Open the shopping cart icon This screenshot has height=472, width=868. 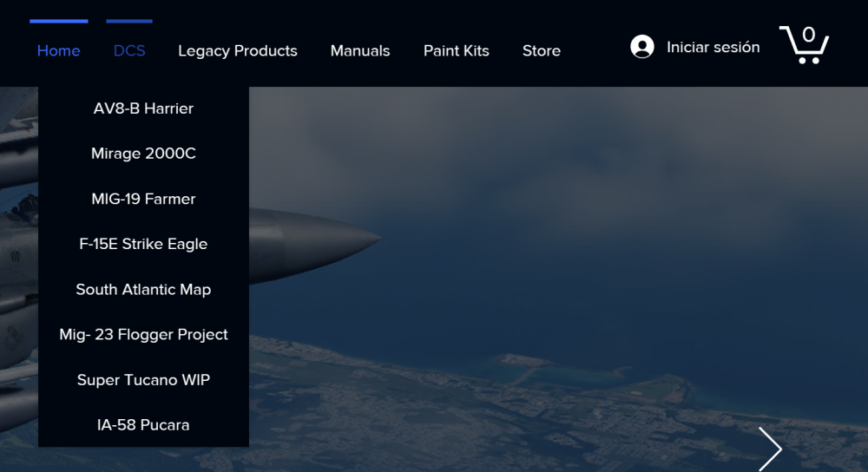click(805, 45)
